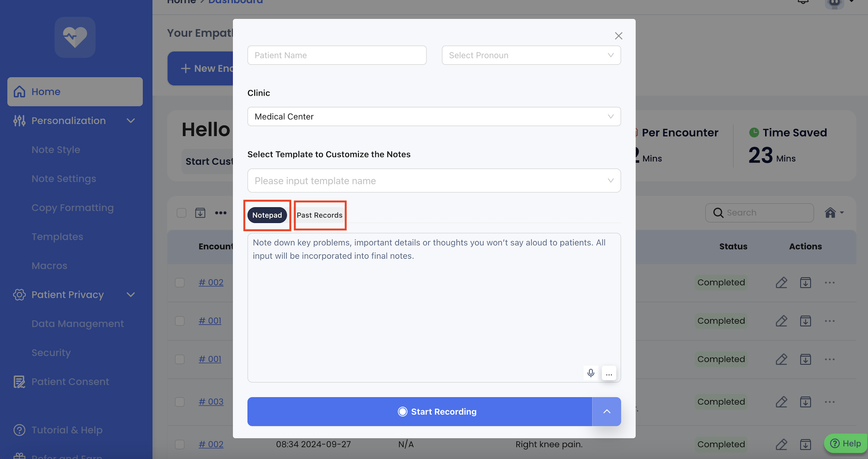
Task: Tick the checkbox for encounter #002
Action: coord(180,283)
